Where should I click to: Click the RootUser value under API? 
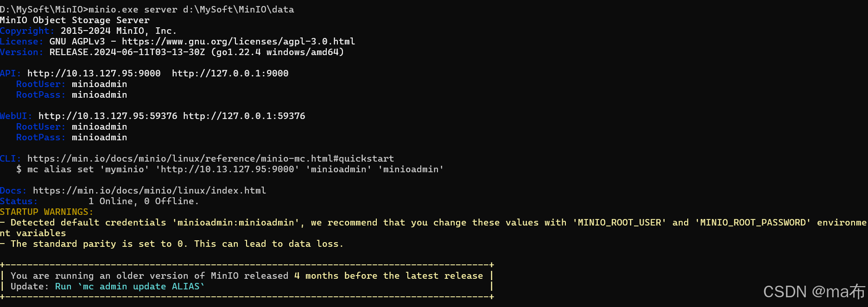tap(100, 84)
